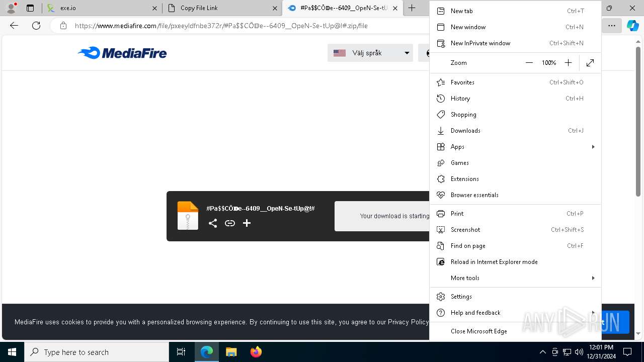
Task: Open tab actions menu icon
Action: (x=30, y=8)
